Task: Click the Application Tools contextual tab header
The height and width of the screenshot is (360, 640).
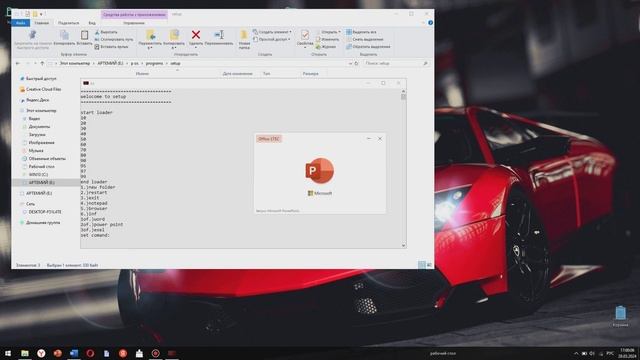Action: (134, 14)
